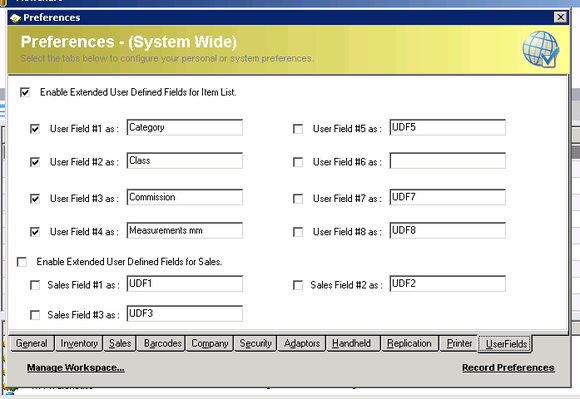The width and height of the screenshot is (580, 399).
Task: Check Sales Field #3 checkbox
Action: click(35, 315)
